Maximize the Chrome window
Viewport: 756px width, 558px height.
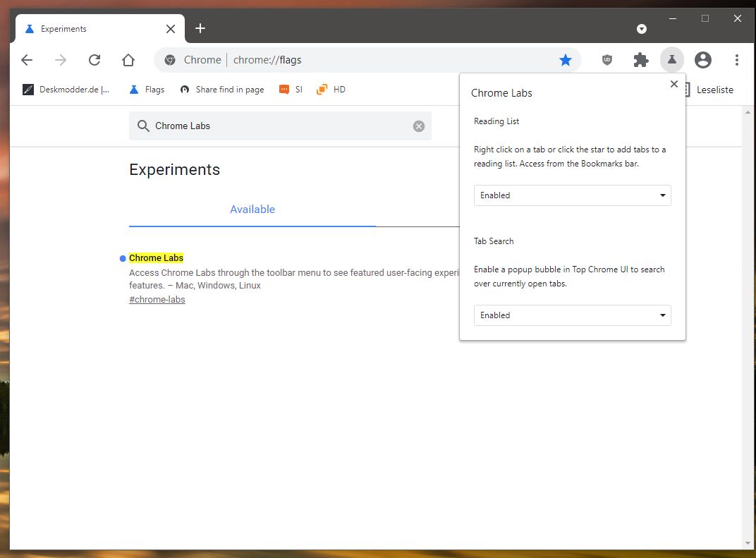coord(705,18)
